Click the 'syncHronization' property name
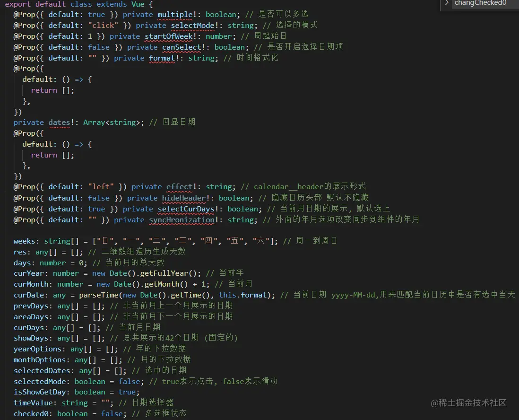Image resolution: width=519 pixels, height=420 pixels. click(x=182, y=220)
